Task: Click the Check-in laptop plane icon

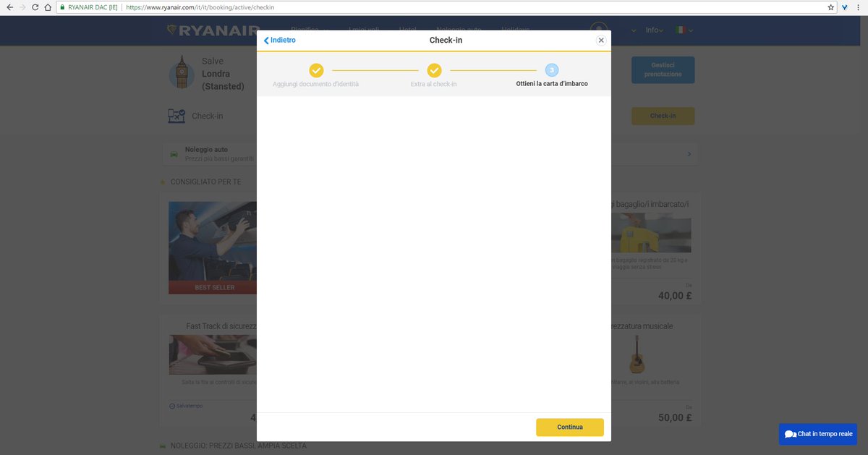Action: pos(176,116)
